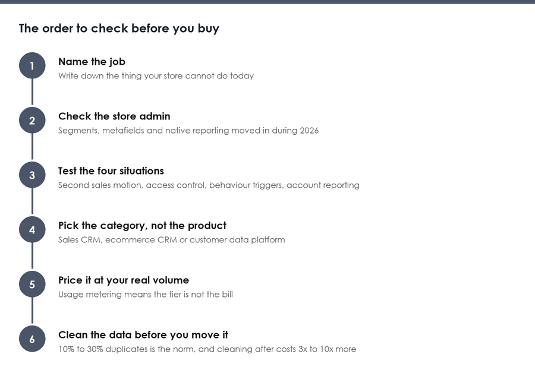This screenshot has width=535, height=392.
Task: Click the step 1 numbered circle
Action: (32, 65)
